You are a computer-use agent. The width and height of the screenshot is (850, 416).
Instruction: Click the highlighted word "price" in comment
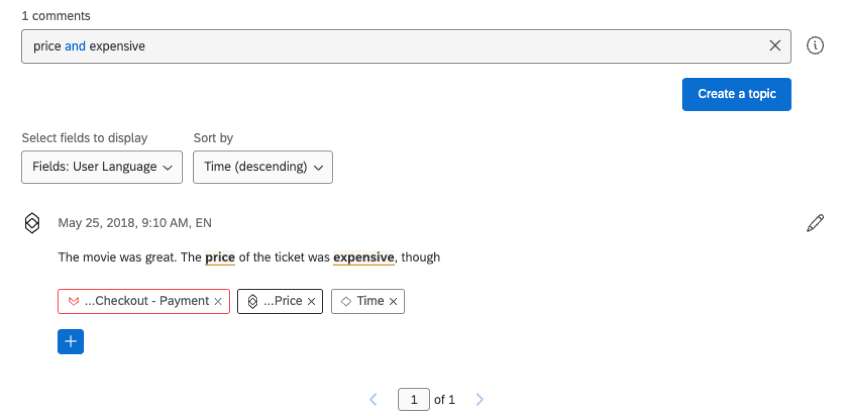[220, 257]
